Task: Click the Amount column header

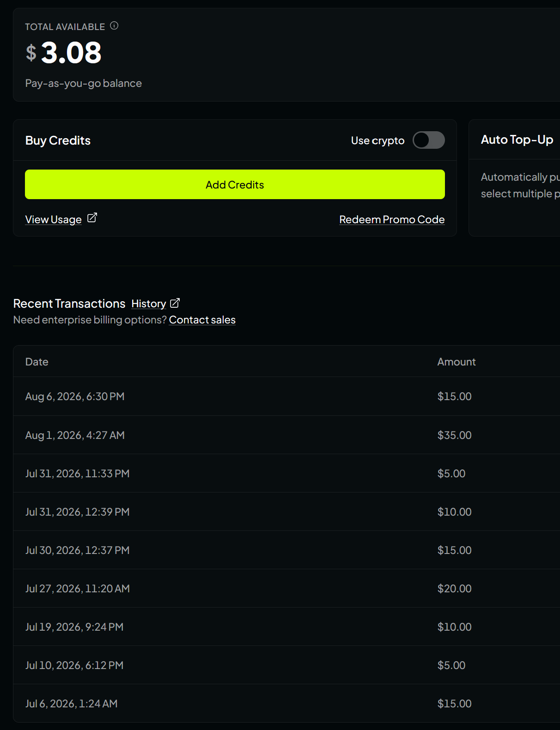Action: point(457,362)
